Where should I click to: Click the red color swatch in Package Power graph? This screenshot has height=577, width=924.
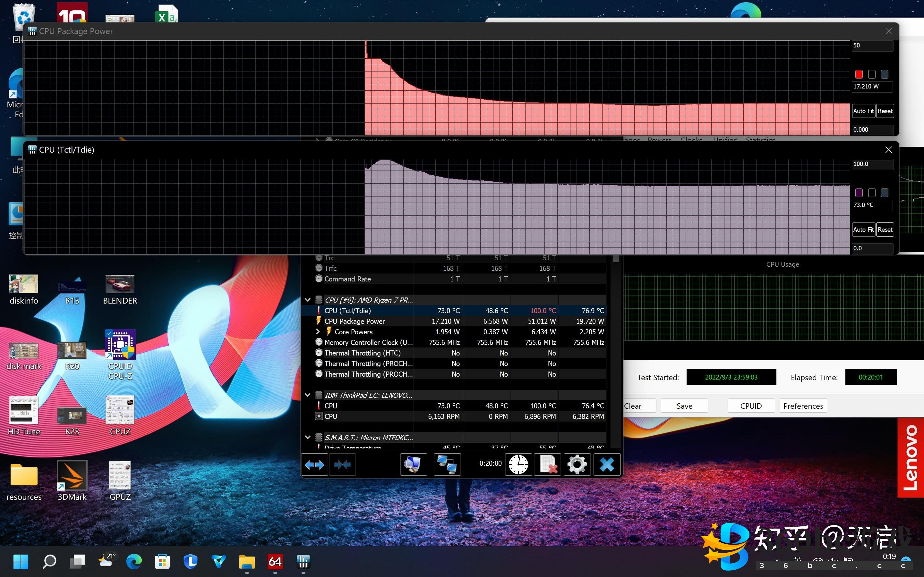pos(859,74)
